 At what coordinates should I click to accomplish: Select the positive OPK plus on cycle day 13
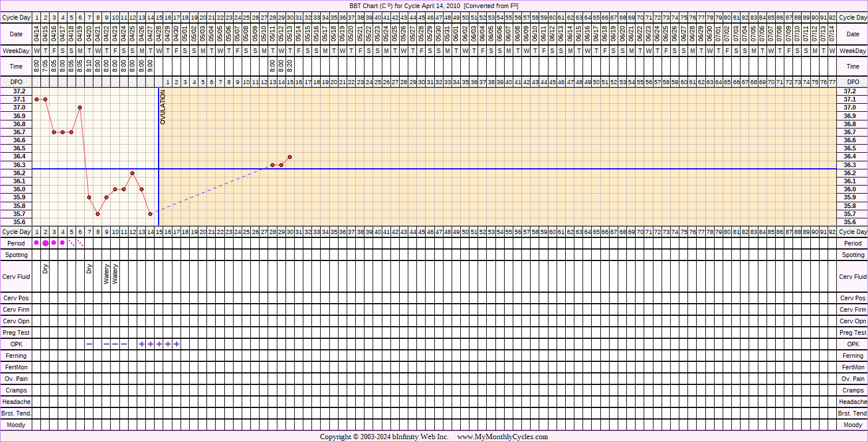point(142,344)
